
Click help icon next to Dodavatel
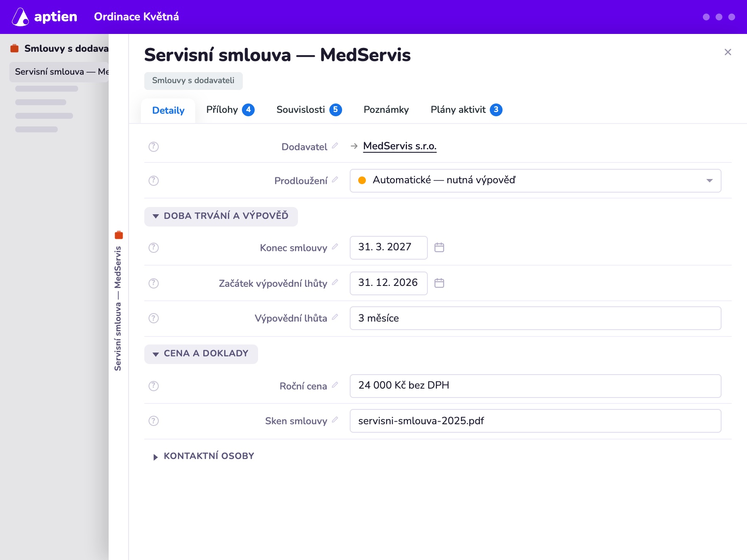click(x=154, y=147)
